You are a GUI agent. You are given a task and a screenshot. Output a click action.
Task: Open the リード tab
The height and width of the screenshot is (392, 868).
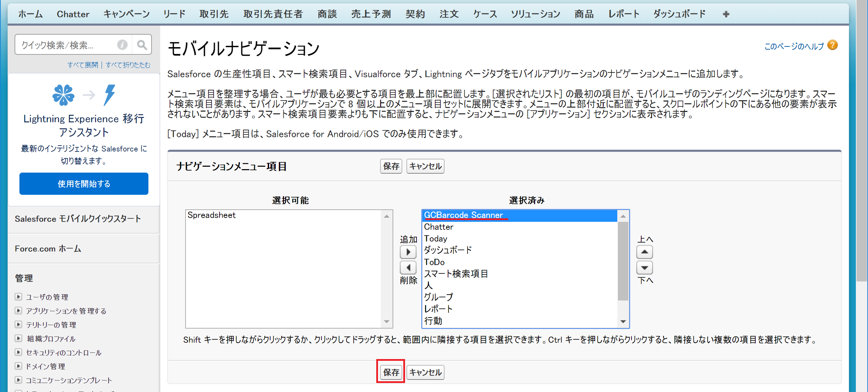[174, 14]
